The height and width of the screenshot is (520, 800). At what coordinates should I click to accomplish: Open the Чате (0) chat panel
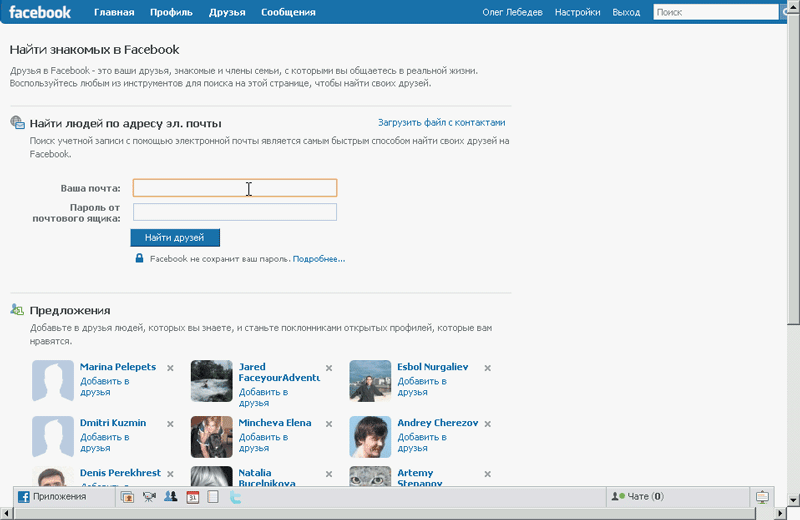[638, 496]
